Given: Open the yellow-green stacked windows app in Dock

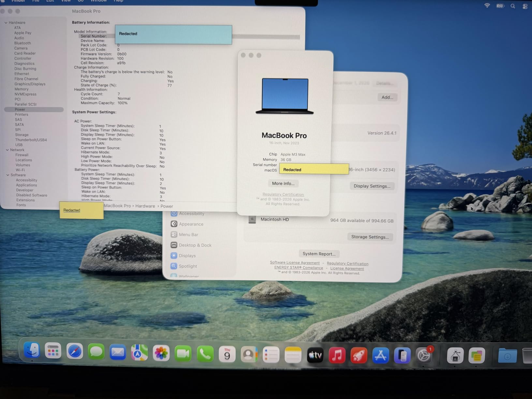Looking at the screenshot, I should 477,356.
